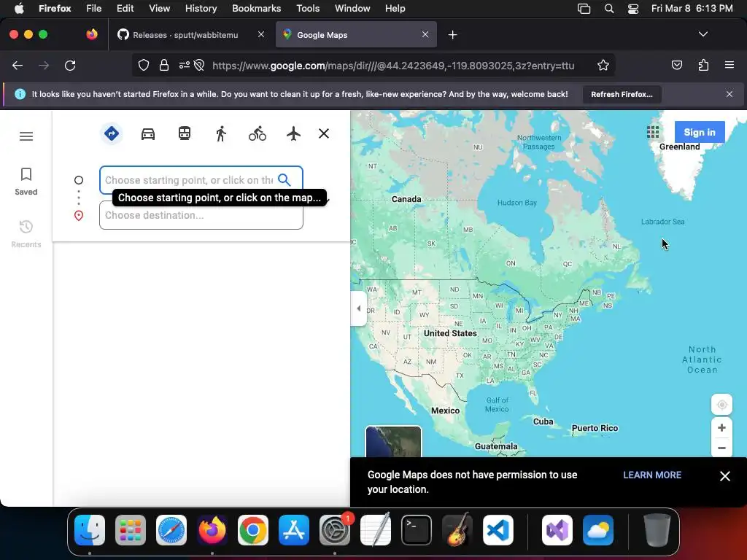View site security lock info
This screenshot has height=560, width=747.
(x=164, y=65)
